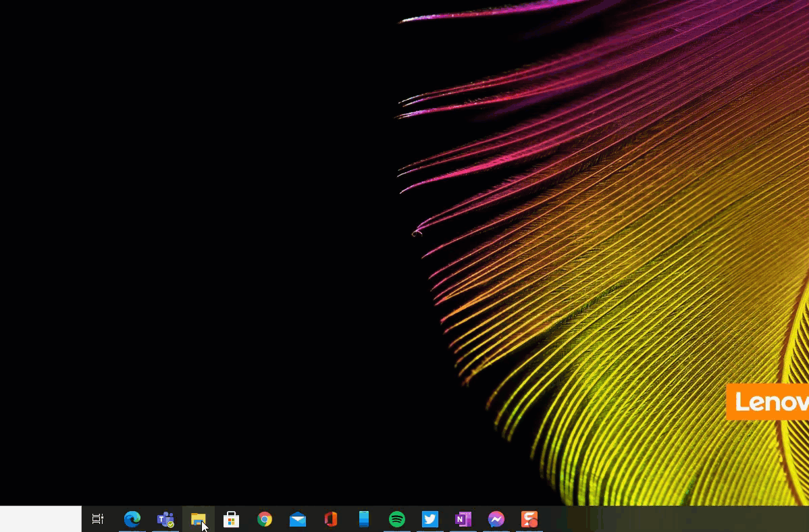The image size is (809, 532).
Task: Open the Mail app
Action: (x=298, y=519)
